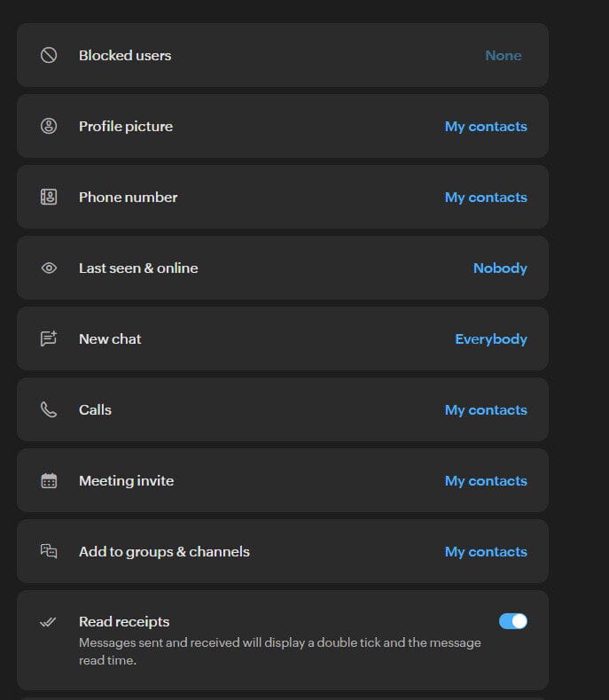
Task: Toggle the Read receipts switch off
Action: (x=512, y=621)
